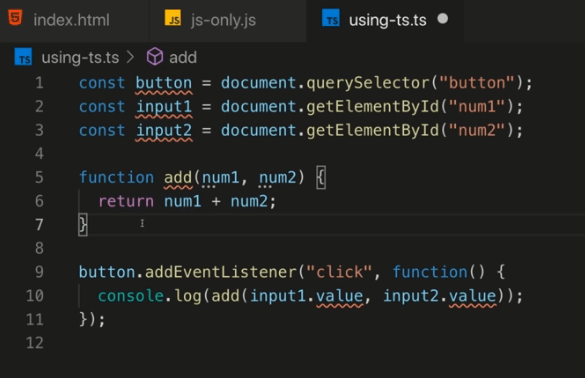Image resolution: width=585 pixels, height=378 pixels.
Task: Click input1 on line 10
Action: coord(278,297)
